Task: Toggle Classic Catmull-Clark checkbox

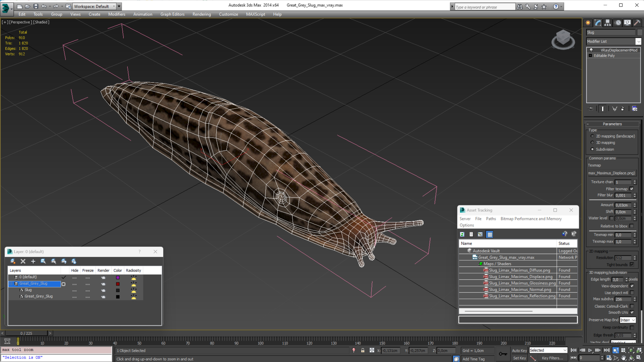Action: [x=632, y=306]
